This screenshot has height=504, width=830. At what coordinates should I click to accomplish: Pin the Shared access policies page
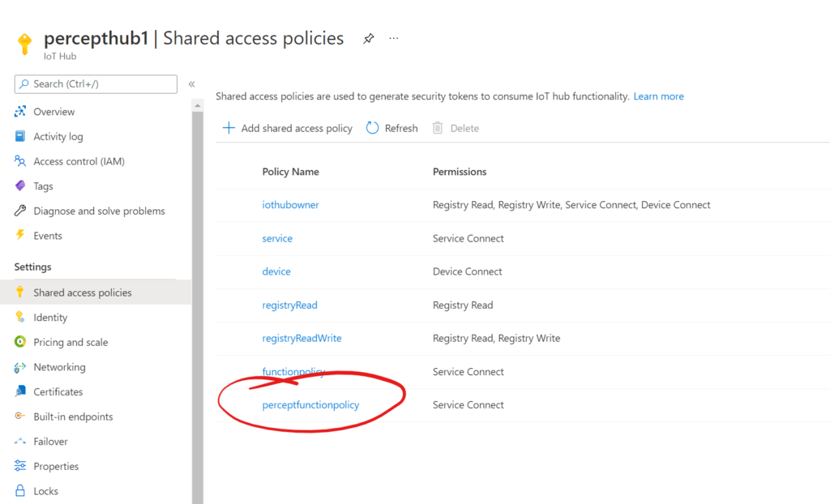click(368, 38)
